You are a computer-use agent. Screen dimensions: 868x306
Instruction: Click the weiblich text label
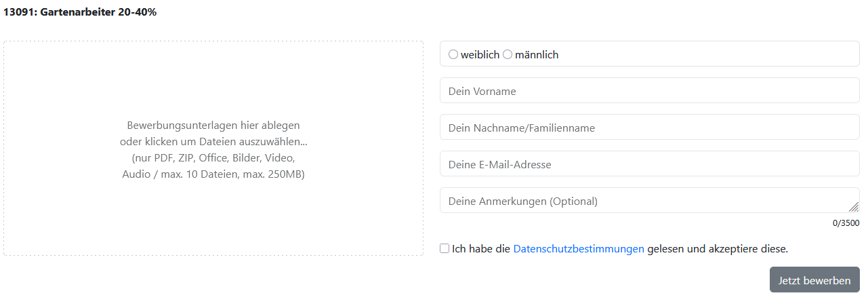[480, 54]
